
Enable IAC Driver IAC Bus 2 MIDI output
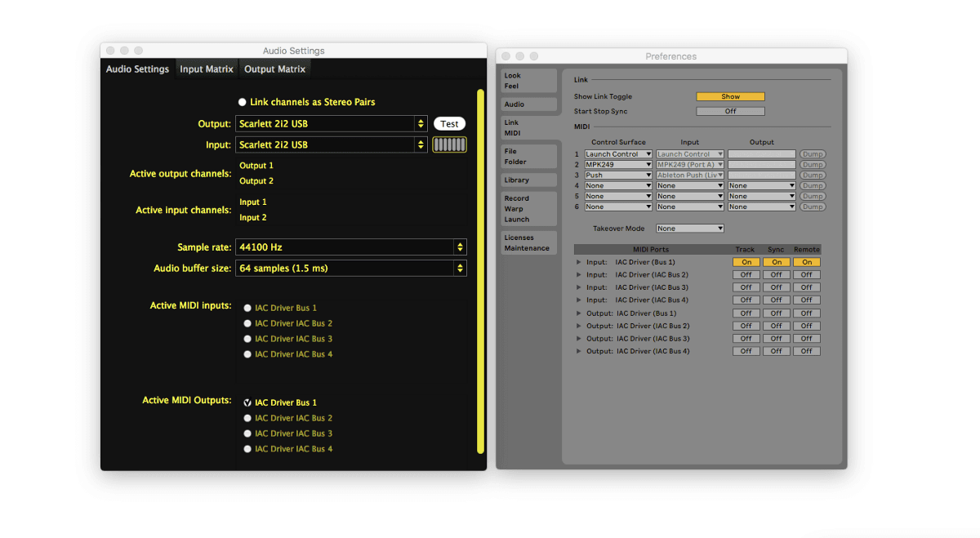pos(247,417)
